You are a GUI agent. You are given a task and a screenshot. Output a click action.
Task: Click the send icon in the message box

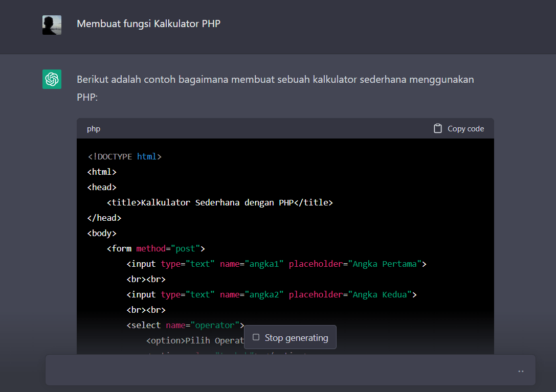click(x=521, y=371)
